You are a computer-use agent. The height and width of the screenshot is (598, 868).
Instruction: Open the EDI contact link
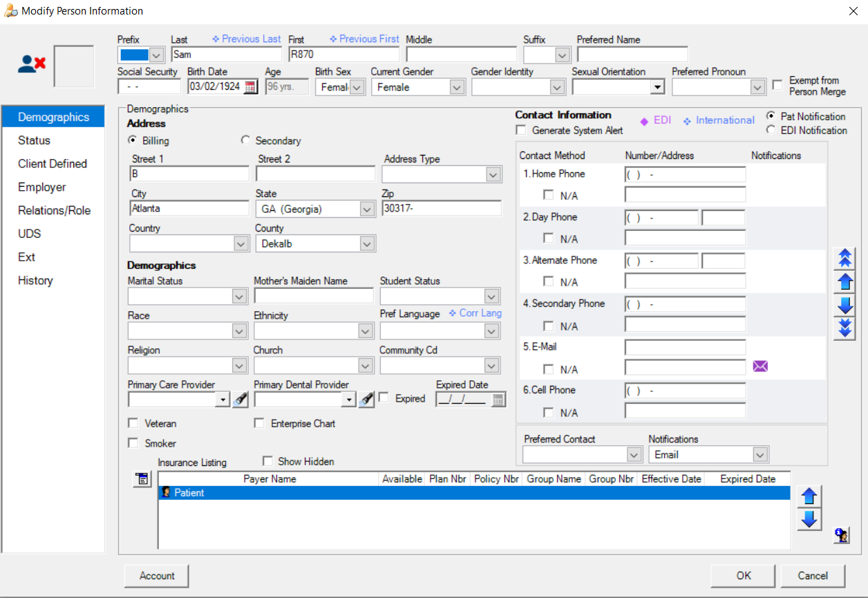(656, 120)
